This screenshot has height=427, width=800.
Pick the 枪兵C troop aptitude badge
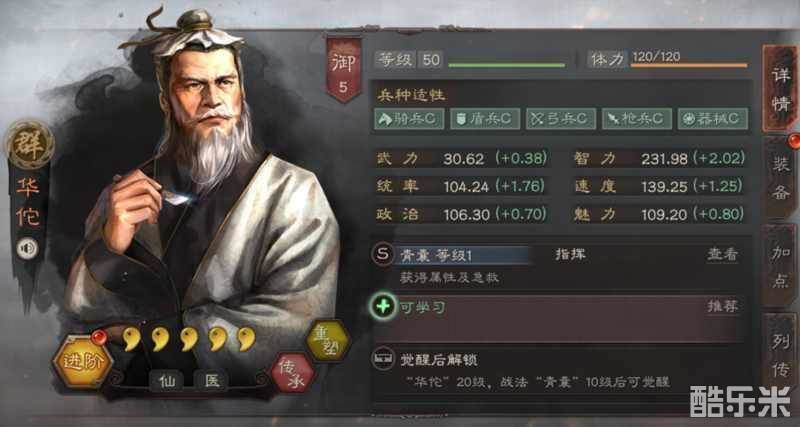(x=637, y=118)
